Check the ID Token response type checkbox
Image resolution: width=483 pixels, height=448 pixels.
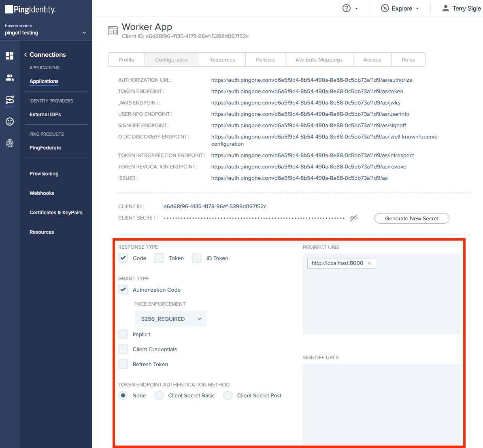pos(196,258)
